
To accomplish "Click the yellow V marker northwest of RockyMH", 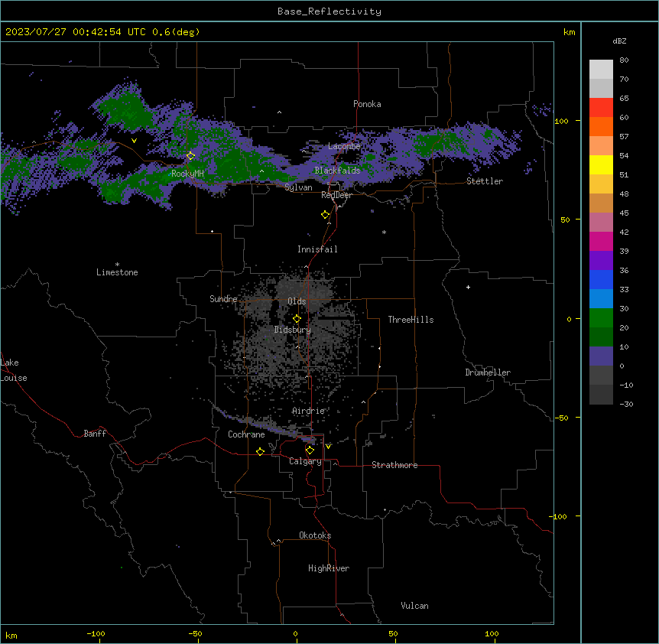I will click(134, 141).
